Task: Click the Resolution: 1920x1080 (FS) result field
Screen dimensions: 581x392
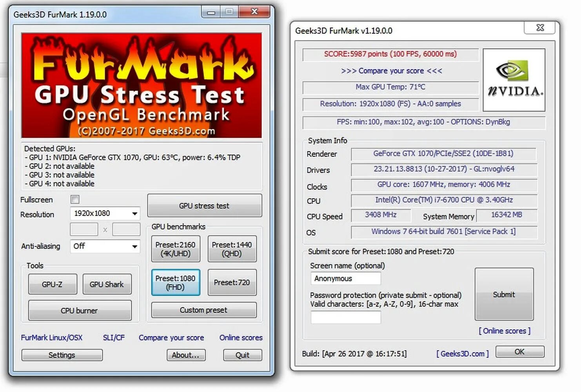Action: coord(390,104)
